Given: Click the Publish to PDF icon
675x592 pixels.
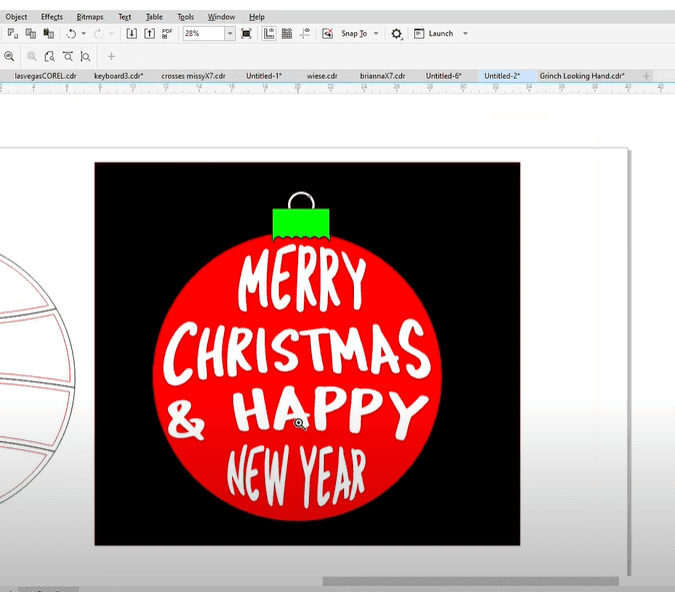Looking at the screenshot, I should pyautogui.click(x=167, y=33).
